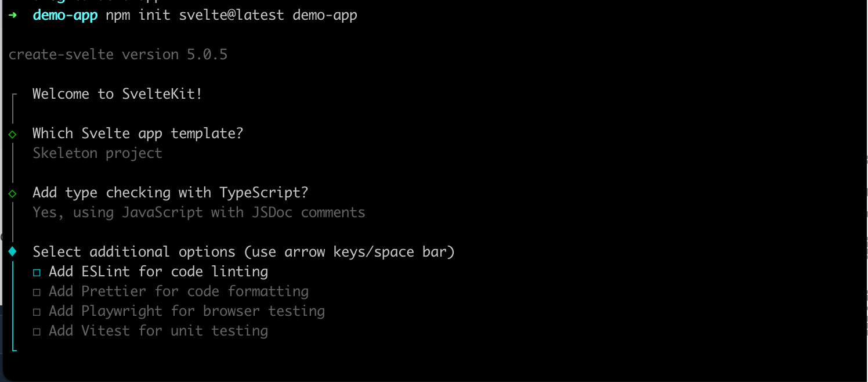Click the green diamond beside TypeScript question
Viewport: 868px width, 382px height.
pyautogui.click(x=12, y=193)
